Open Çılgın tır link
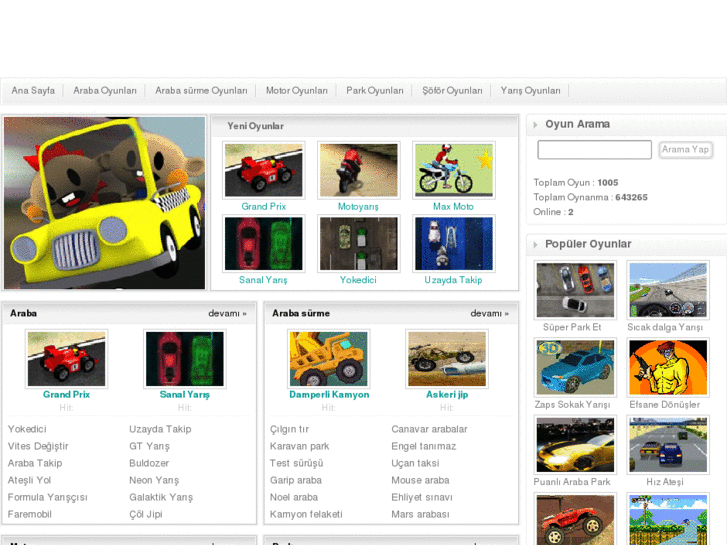 [289, 429]
